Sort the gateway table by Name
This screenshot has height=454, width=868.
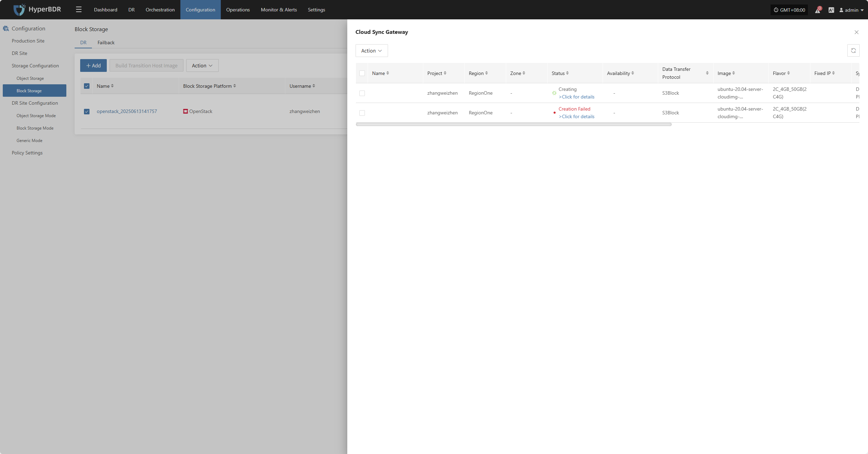point(388,73)
